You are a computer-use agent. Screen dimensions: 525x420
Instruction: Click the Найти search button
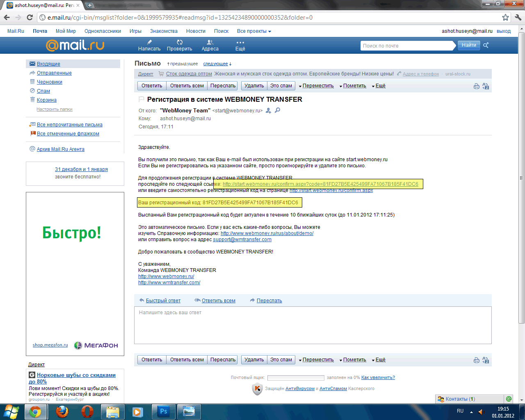[469, 45]
